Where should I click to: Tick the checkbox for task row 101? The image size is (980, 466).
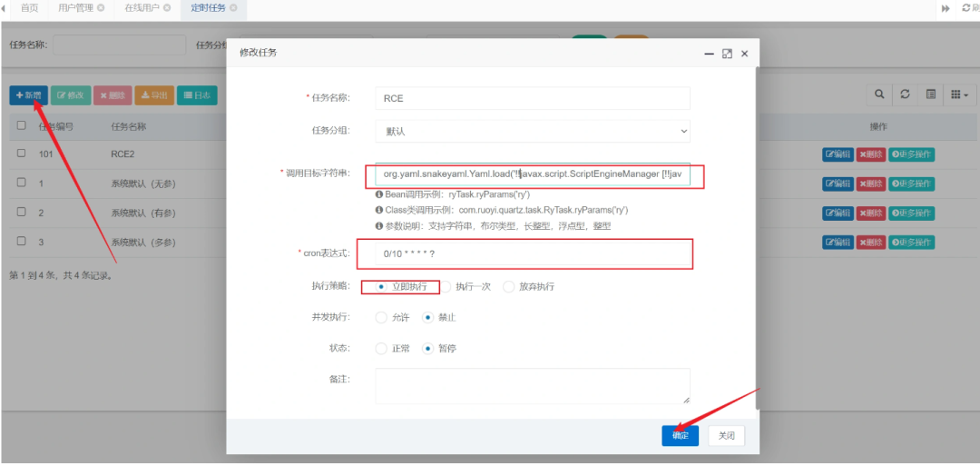click(x=21, y=154)
